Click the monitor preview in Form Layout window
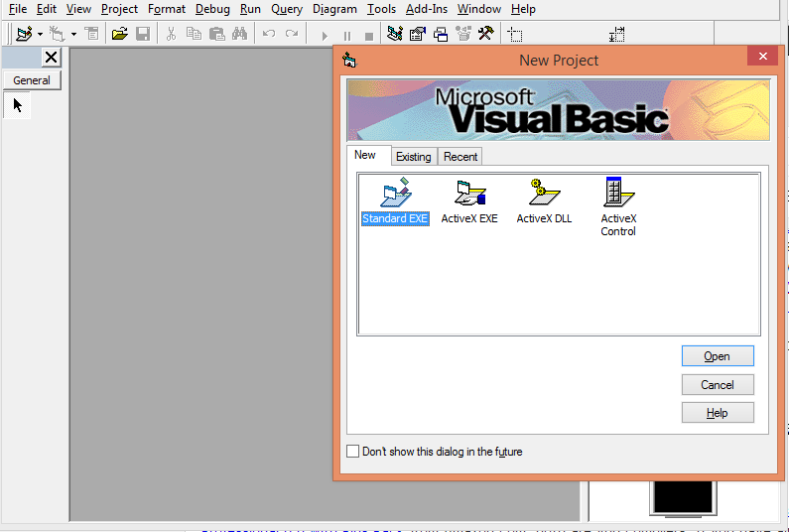 point(683,498)
